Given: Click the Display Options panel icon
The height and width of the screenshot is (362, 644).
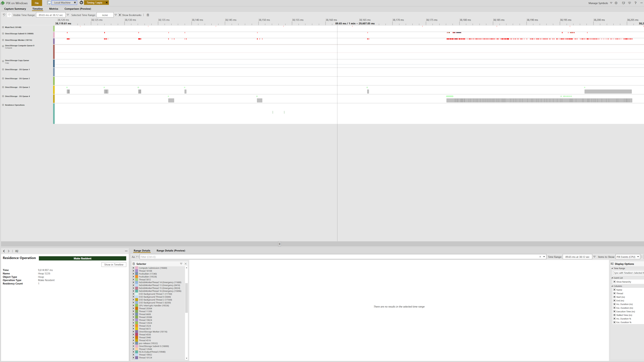Looking at the screenshot, I should click(612, 264).
